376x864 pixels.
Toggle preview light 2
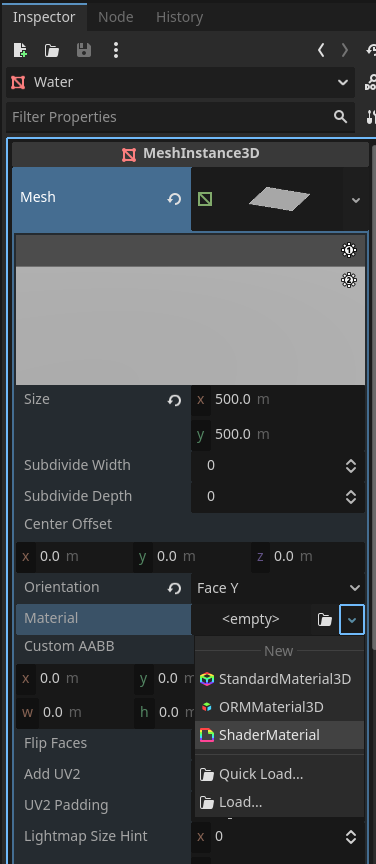tap(348, 280)
